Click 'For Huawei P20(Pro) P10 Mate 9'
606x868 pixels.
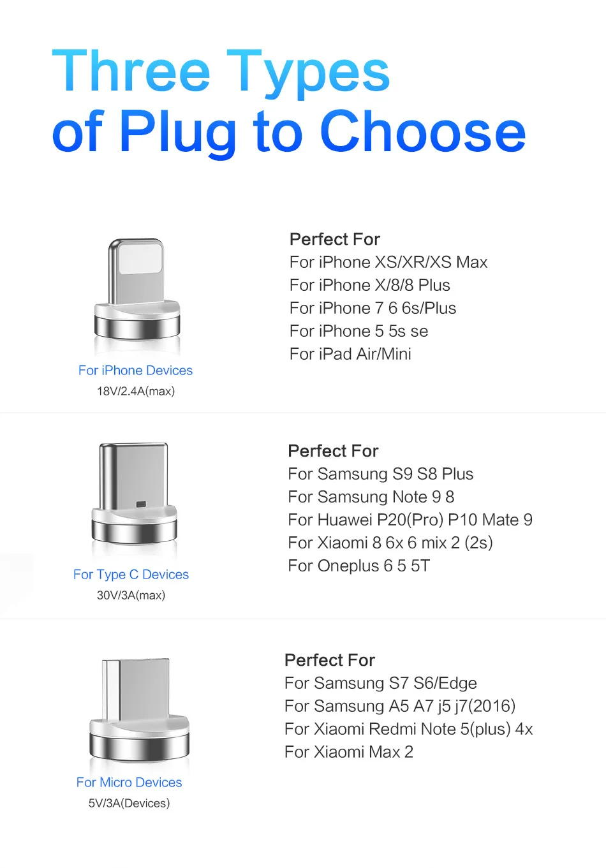410,520
